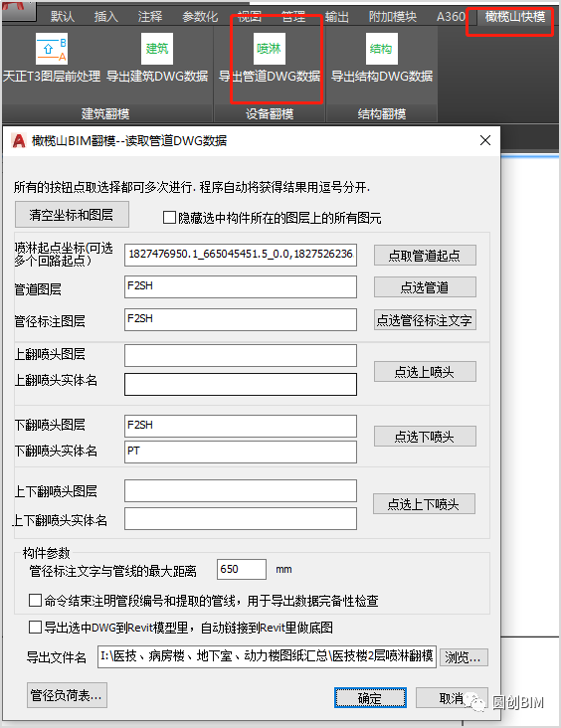Viewport: 561px width, 728px height.
Task: Select the A360 ribbon tab
Action: (451, 17)
